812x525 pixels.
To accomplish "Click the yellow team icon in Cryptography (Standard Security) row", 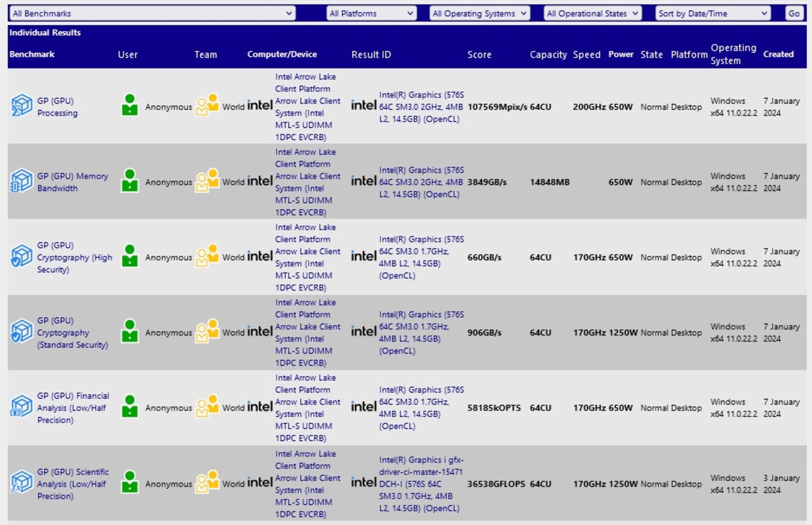I will coord(207,330).
